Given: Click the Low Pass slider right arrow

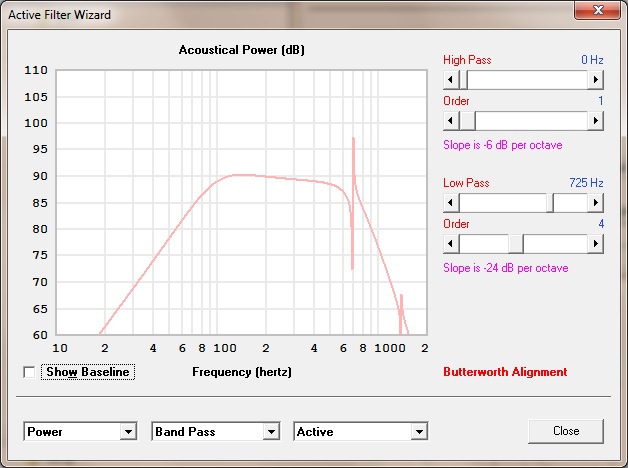Looking at the screenshot, I should click(596, 203).
